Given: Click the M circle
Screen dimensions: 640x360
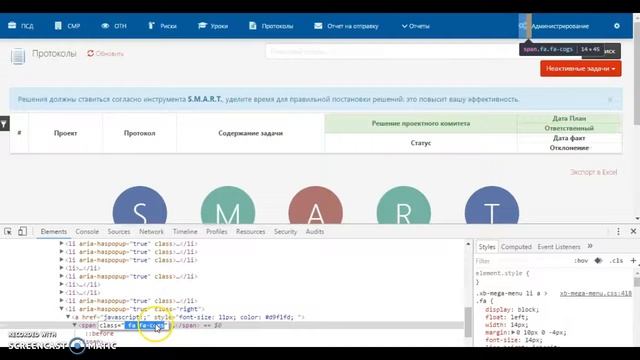Looking at the screenshot, I should coord(228,205).
